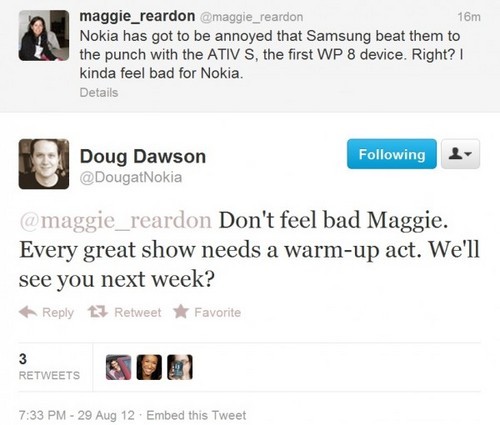Click the Favorite star icon
This screenshot has width=500, height=425.
(x=181, y=312)
